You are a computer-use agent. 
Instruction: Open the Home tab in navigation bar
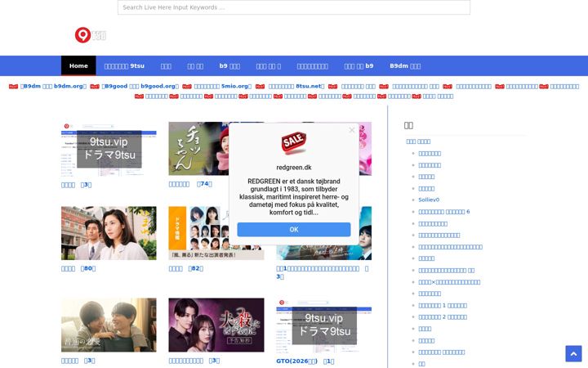coord(78,65)
